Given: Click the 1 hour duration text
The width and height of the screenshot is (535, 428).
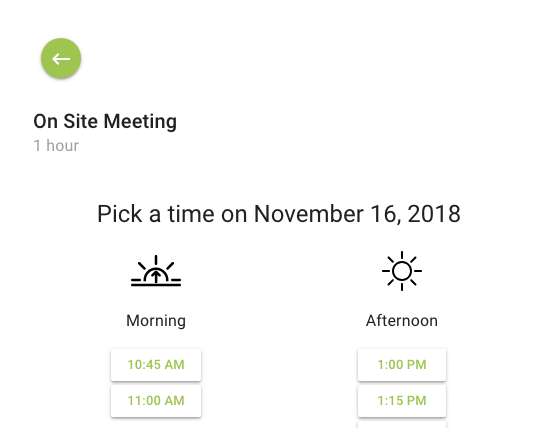Looking at the screenshot, I should tap(56, 146).
